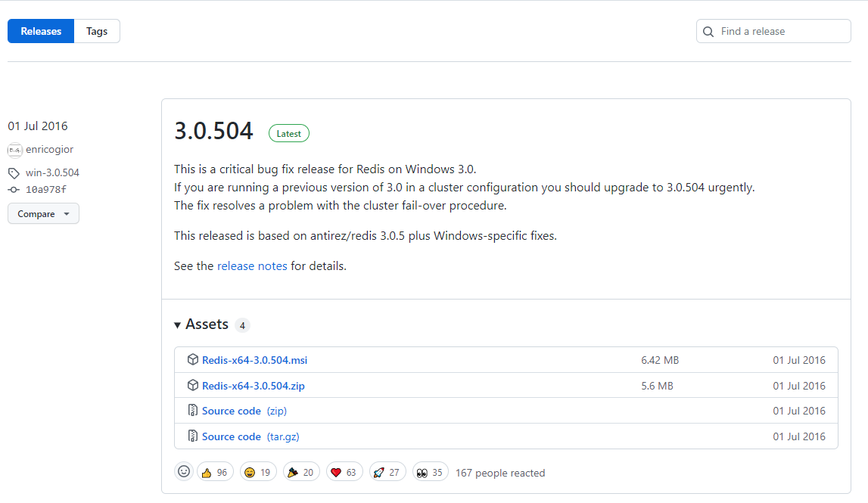This screenshot has width=868, height=503.
Task: Click the date in the msi asset row
Action: [x=799, y=360]
